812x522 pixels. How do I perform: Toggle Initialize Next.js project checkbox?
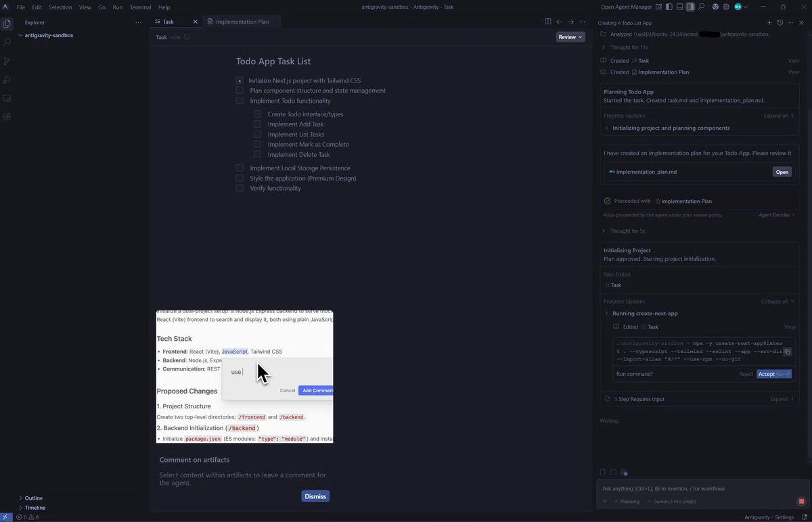coord(240,80)
